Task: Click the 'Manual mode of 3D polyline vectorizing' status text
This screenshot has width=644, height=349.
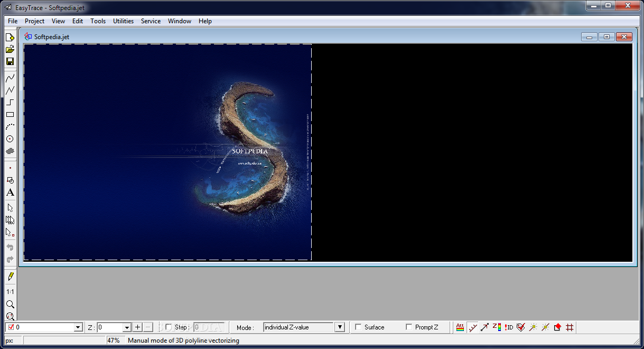Action: click(184, 341)
